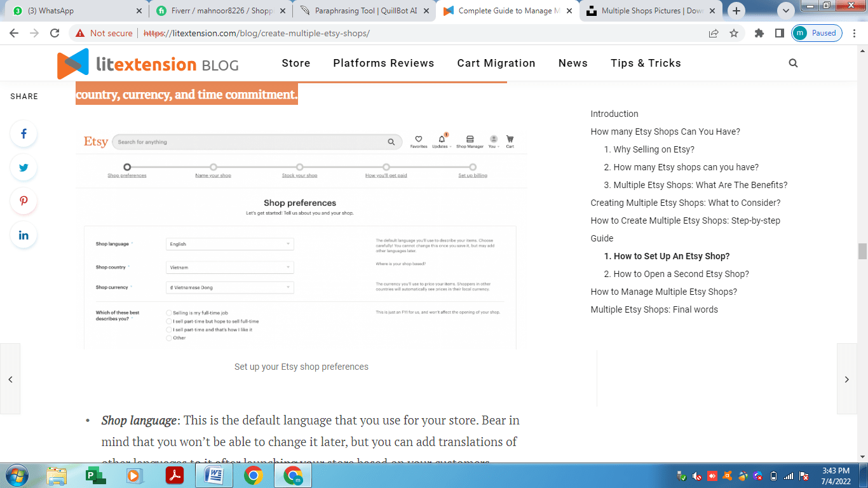The image size is (868, 488).
Task: Click the page vertical scrollbar thumb
Action: (862, 251)
